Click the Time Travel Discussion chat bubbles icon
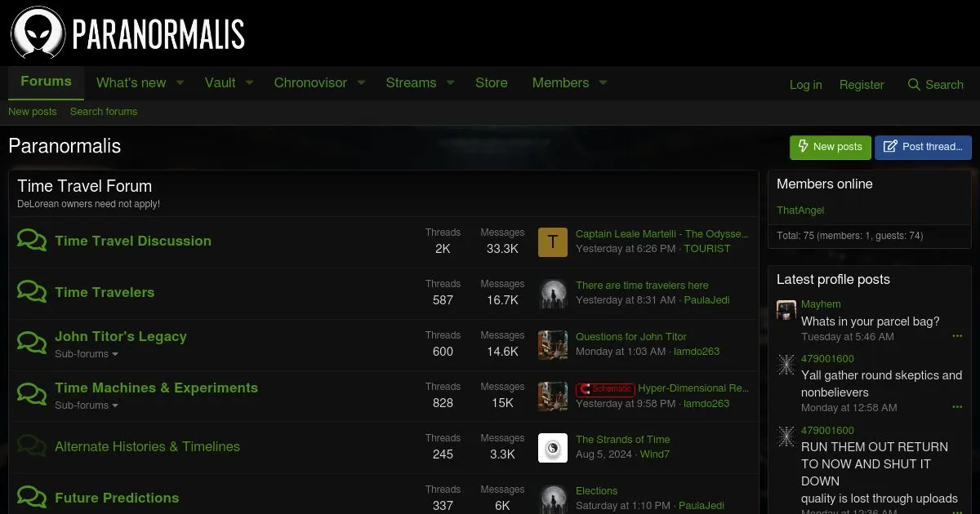The image size is (980, 514). (x=32, y=241)
